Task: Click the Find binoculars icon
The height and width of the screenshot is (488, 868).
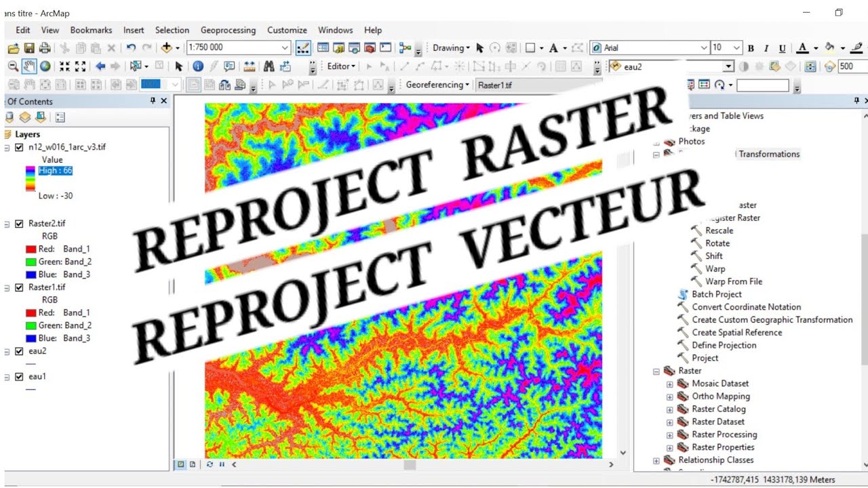Action: tap(269, 66)
